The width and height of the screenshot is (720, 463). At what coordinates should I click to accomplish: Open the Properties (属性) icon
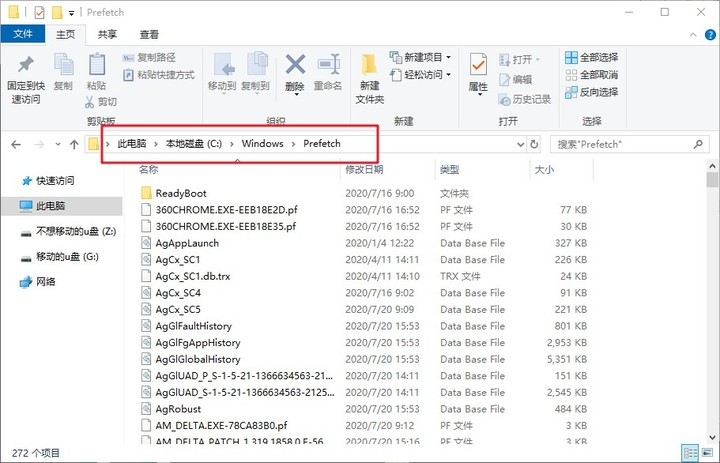point(478,65)
